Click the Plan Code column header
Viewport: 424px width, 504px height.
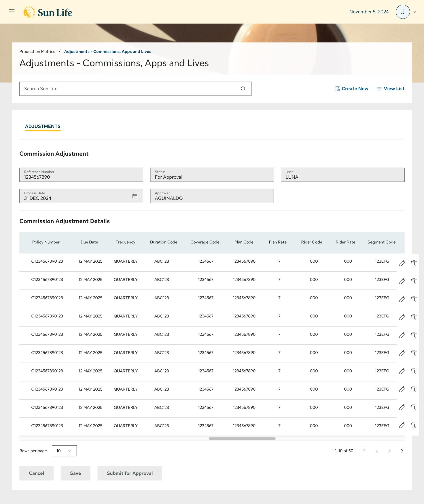(x=244, y=242)
